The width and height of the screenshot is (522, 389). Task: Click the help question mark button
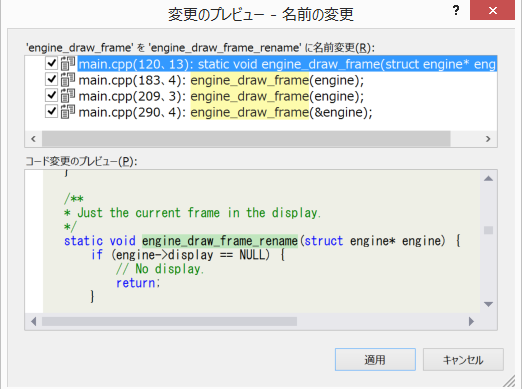pos(456,10)
